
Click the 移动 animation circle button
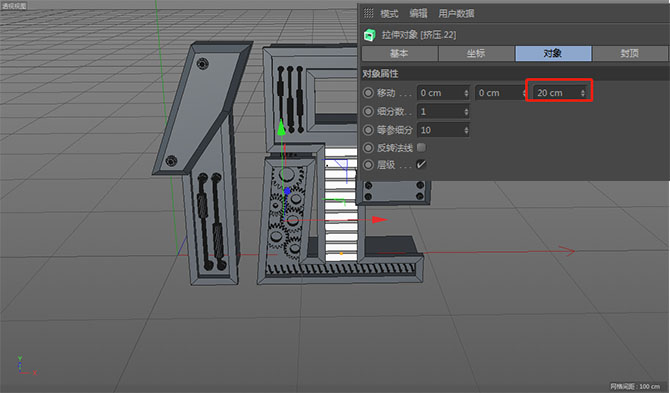368,93
